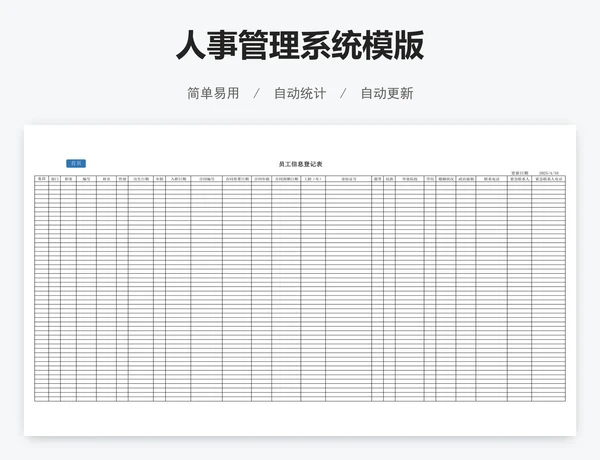The height and width of the screenshot is (460, 600).
Task: Click the 民族 column header
Action: click(x=390, y=179)
